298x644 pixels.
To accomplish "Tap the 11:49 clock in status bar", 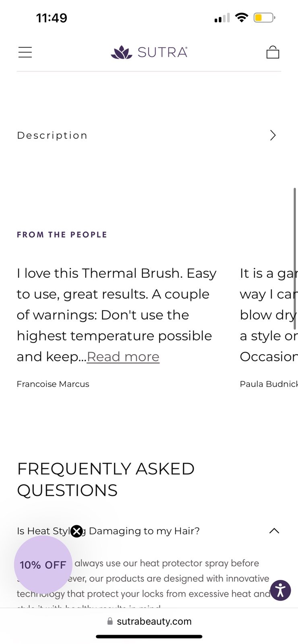I will pyautogui.click(x=52, y=18).
